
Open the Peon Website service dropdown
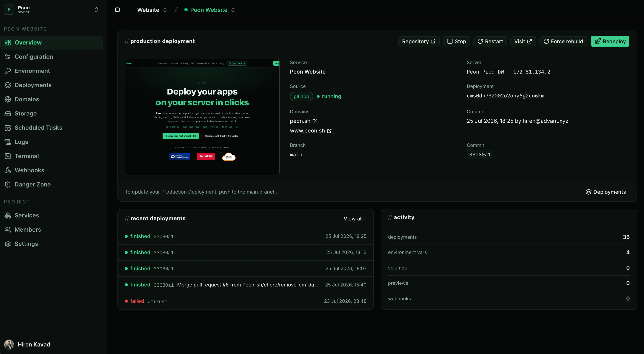click(x=210, y=10)
